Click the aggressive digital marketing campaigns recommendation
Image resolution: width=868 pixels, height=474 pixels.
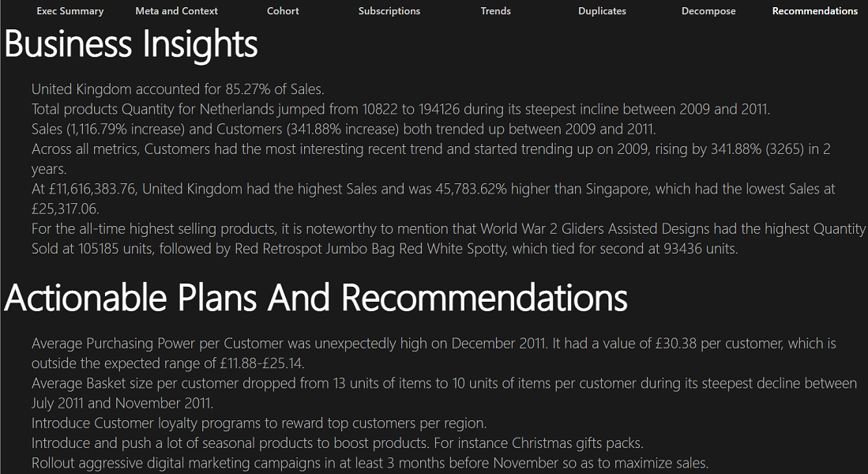370,463
